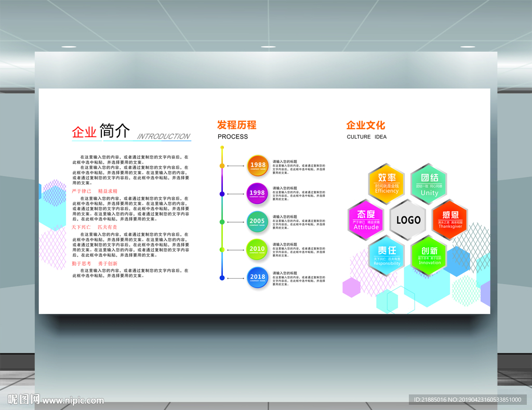Click the title text next to 2010

pyautogui.click(x=285, y=244)
